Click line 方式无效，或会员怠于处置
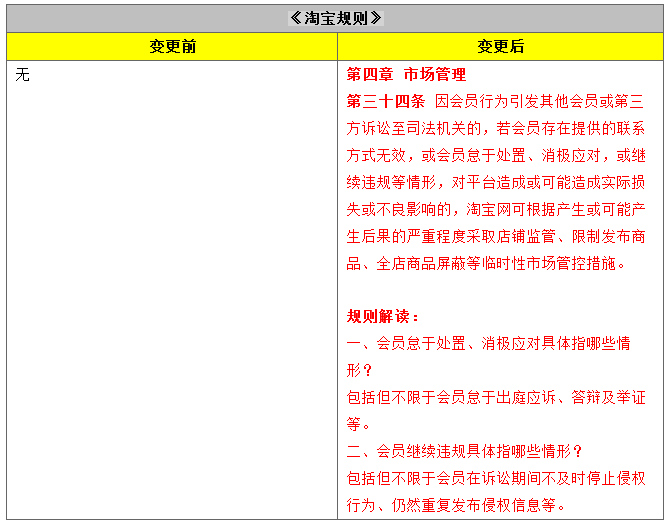The image size is (670, 525). pos(496,155)
